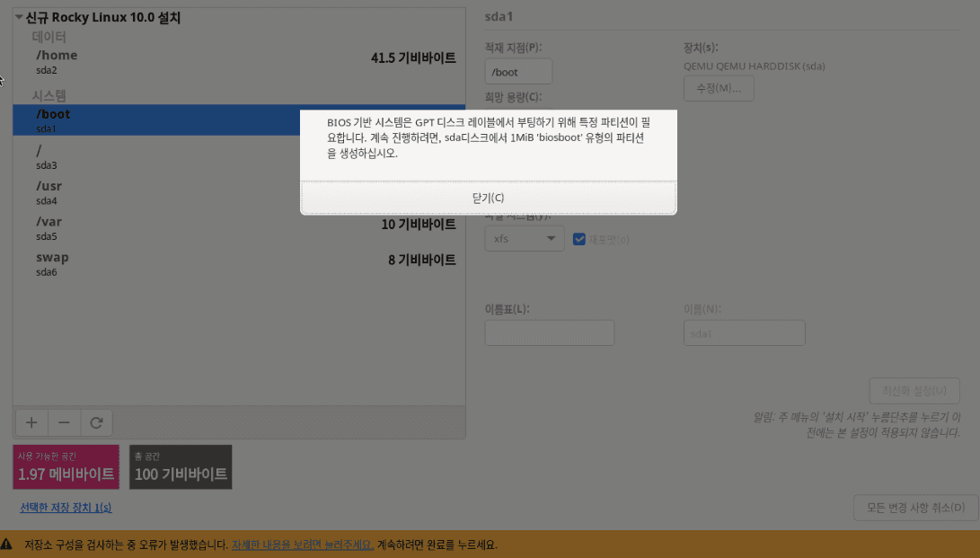Click the 이름표(L) label input field
Screen dimensions: 980x558
[549, 333]
